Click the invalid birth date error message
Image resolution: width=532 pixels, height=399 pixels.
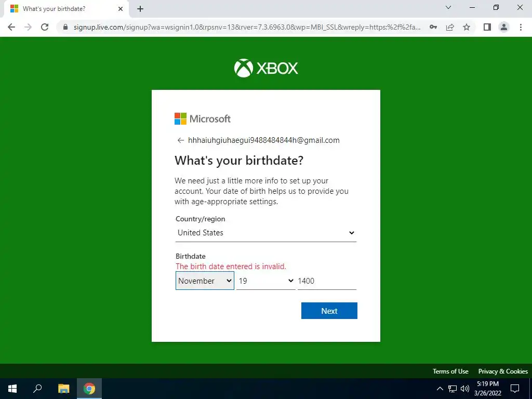point(231,267)
